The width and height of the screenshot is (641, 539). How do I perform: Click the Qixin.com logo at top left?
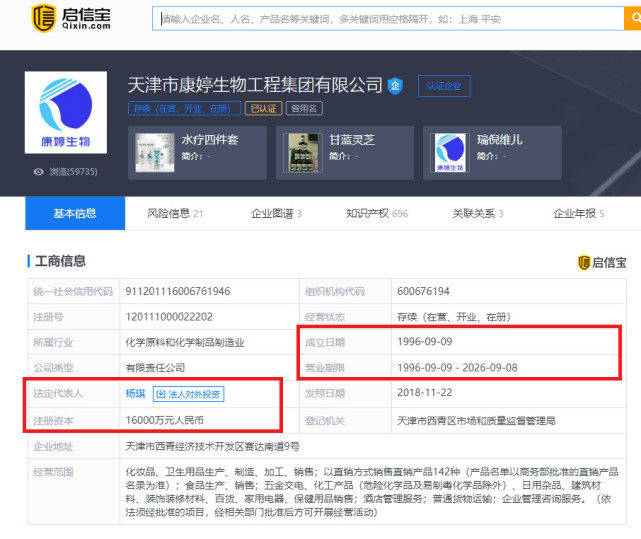point(76,19)
